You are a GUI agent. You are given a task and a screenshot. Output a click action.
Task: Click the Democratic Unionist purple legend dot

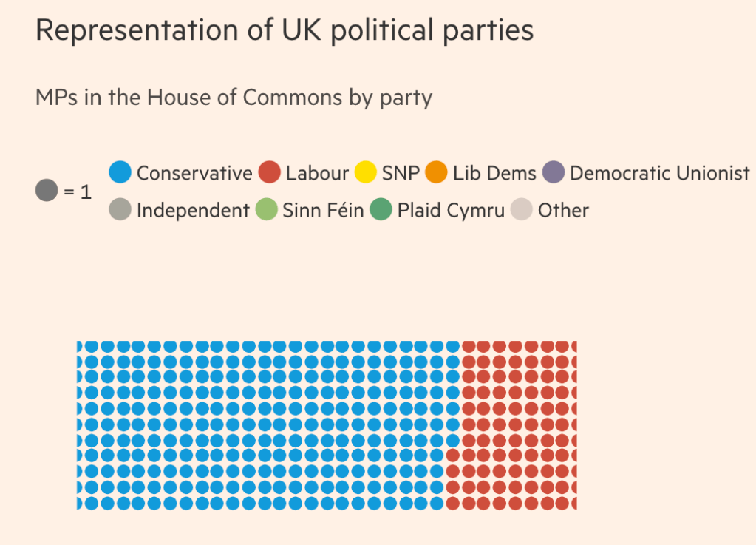point(554,173)
